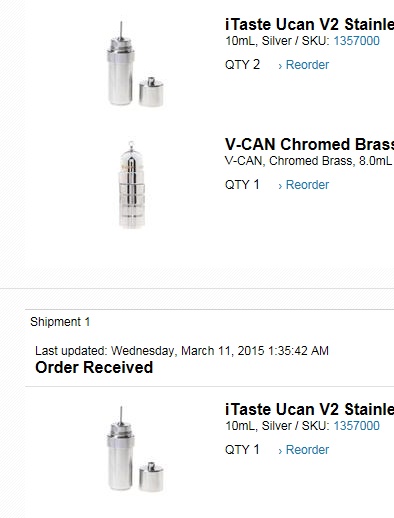The width and height of the screenshot is (394, 518).
Task: Open the V-CAN Chromed Brass product title
Action: 309,145
